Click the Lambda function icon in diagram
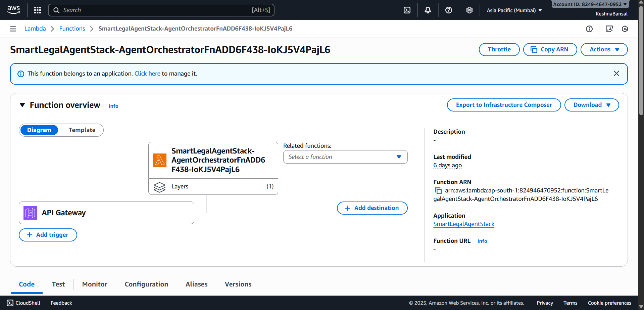The height and width of the screenshot is (310, 644). coord(160,160)
